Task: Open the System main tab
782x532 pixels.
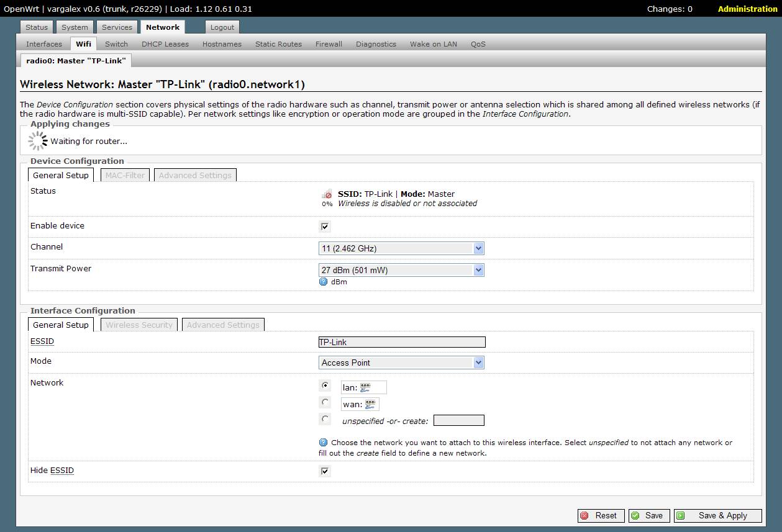Action: (x=75, y=27)
